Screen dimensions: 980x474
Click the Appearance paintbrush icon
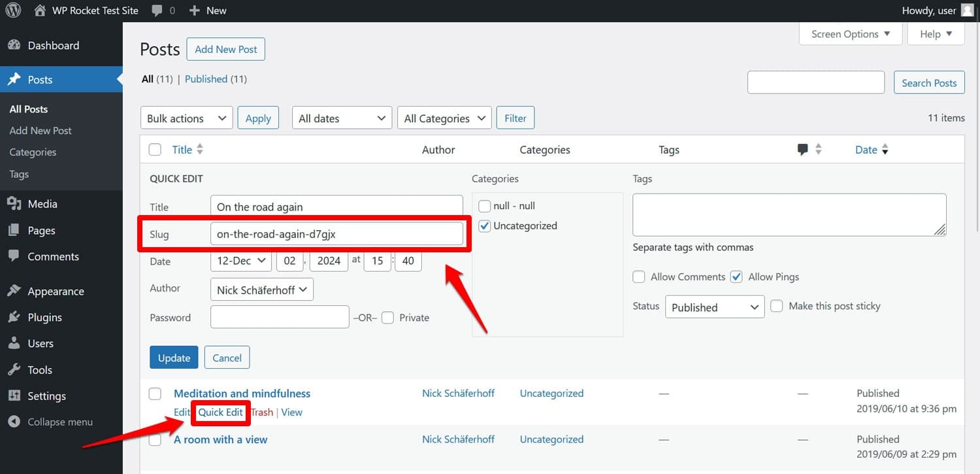click(x=14, y=291)
